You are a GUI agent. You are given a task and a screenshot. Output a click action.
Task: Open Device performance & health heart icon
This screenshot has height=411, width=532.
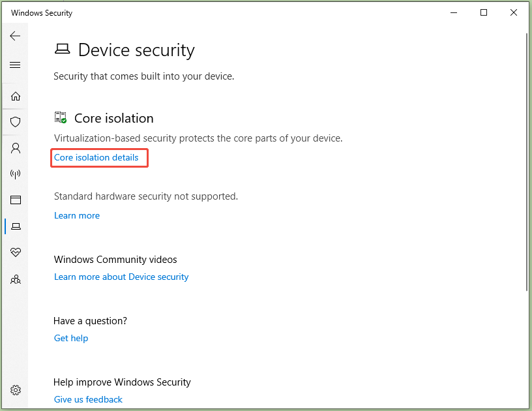click(x=16, y=252)
